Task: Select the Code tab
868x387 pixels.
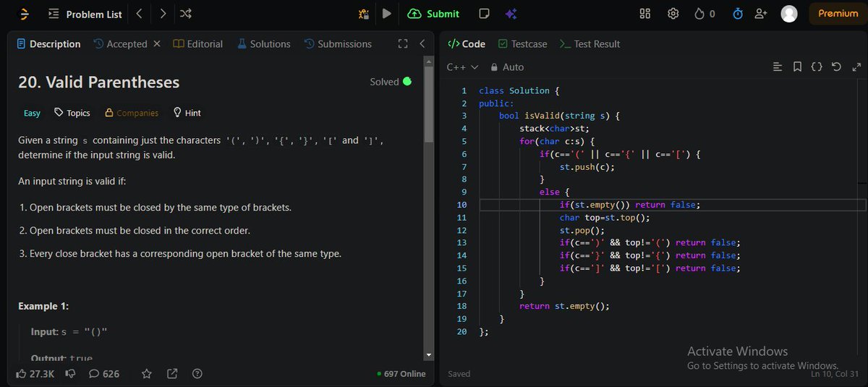Action: (467, 44)
